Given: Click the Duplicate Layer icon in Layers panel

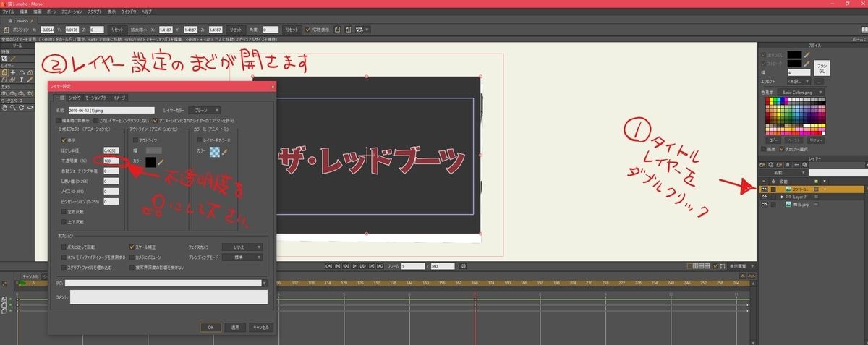Looking at the screenshot, I should [770, 164].
